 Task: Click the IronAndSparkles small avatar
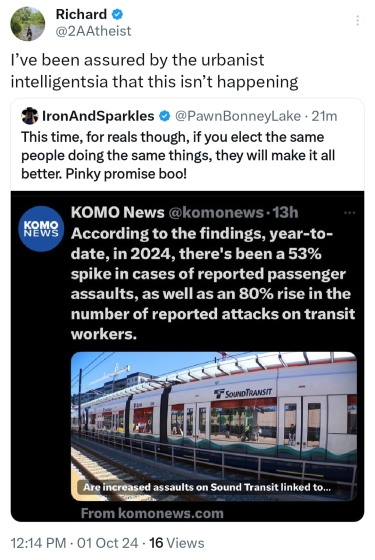[30, 116]
